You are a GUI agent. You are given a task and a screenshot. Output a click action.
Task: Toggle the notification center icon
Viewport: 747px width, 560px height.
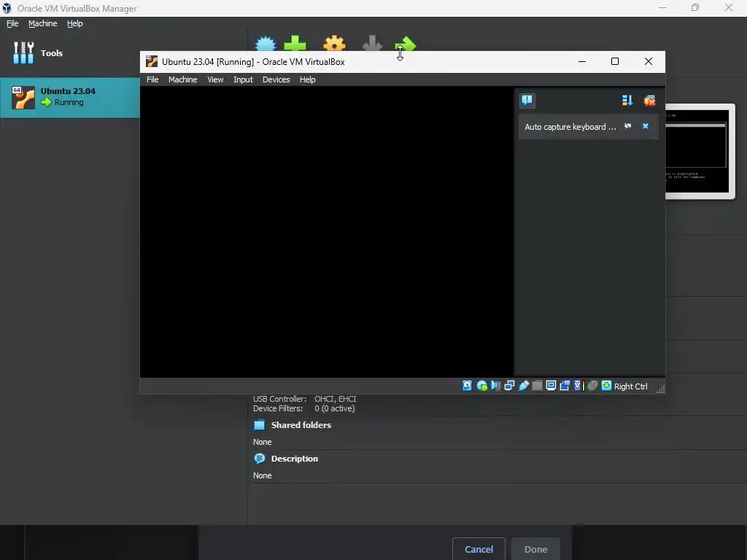(x=527, y=100)
